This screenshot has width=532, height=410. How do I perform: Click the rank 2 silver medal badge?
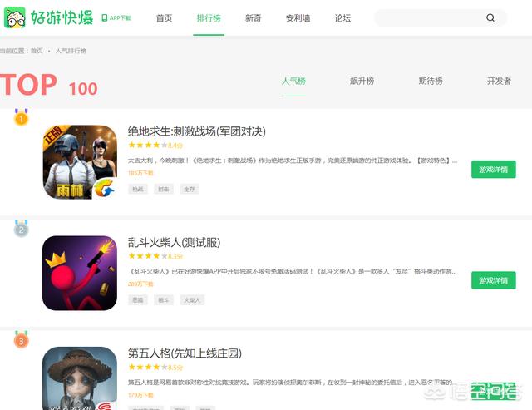pyautogui.click(x=21, y=229)
